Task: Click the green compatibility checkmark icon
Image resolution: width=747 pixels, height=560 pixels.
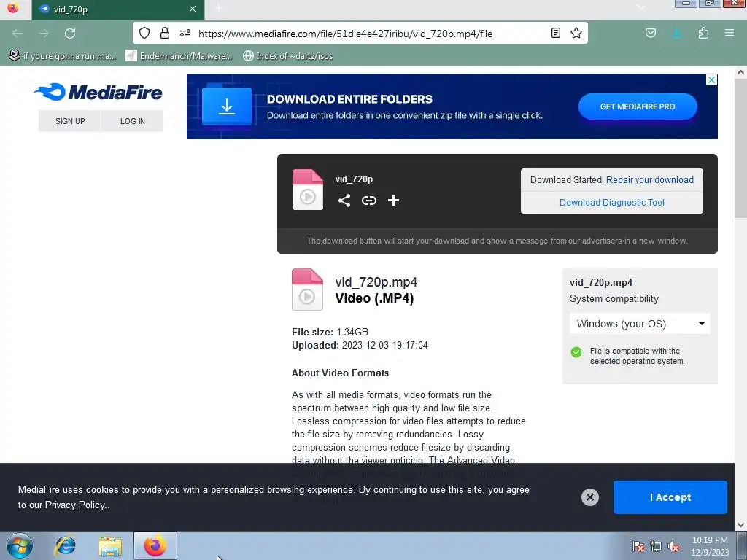Action: click(x=576, y=352)
